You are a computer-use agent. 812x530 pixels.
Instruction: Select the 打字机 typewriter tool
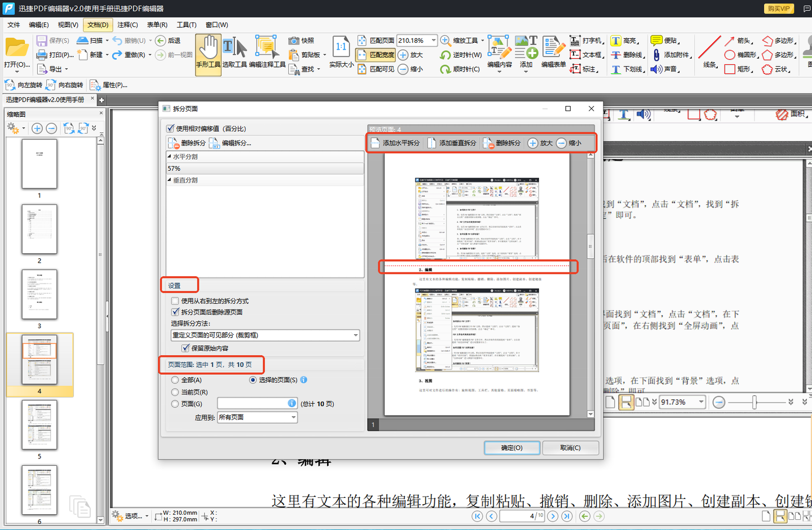pos(586,41)
